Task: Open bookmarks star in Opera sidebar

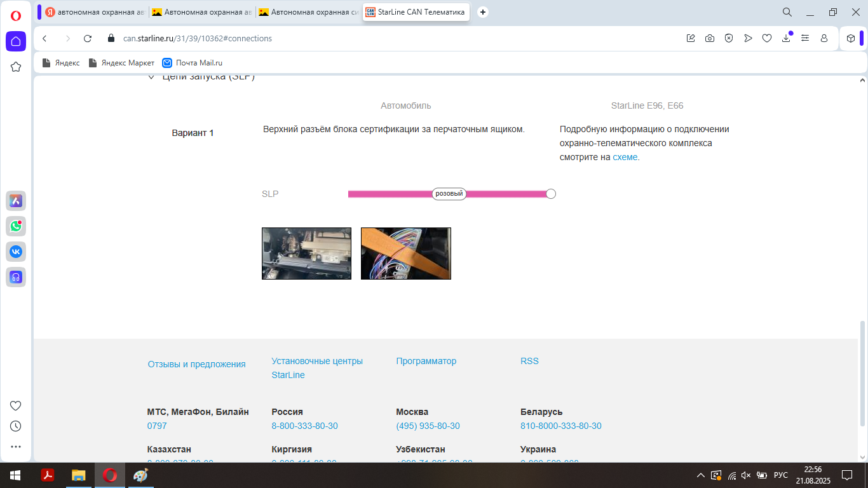Action: [x=16, y=67]
